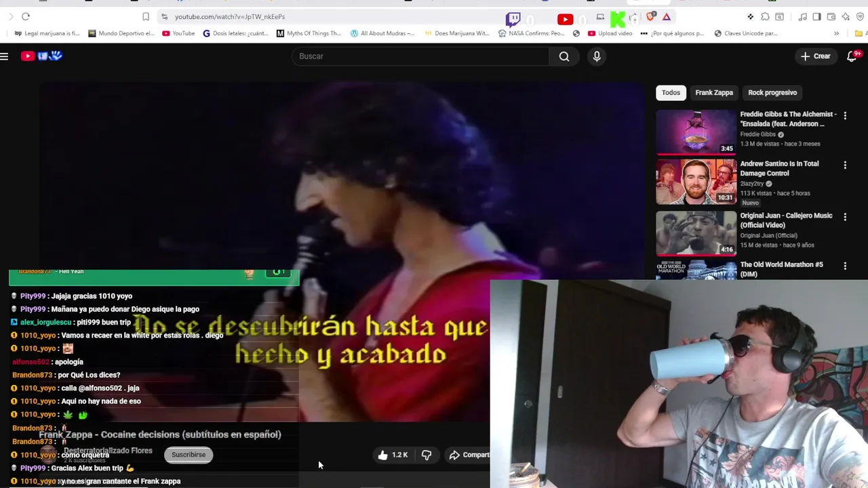The image size is (868, 488).
Task: Click the red YouTube overlay icon in the toolbar
Action: click(x=565, y=20)
